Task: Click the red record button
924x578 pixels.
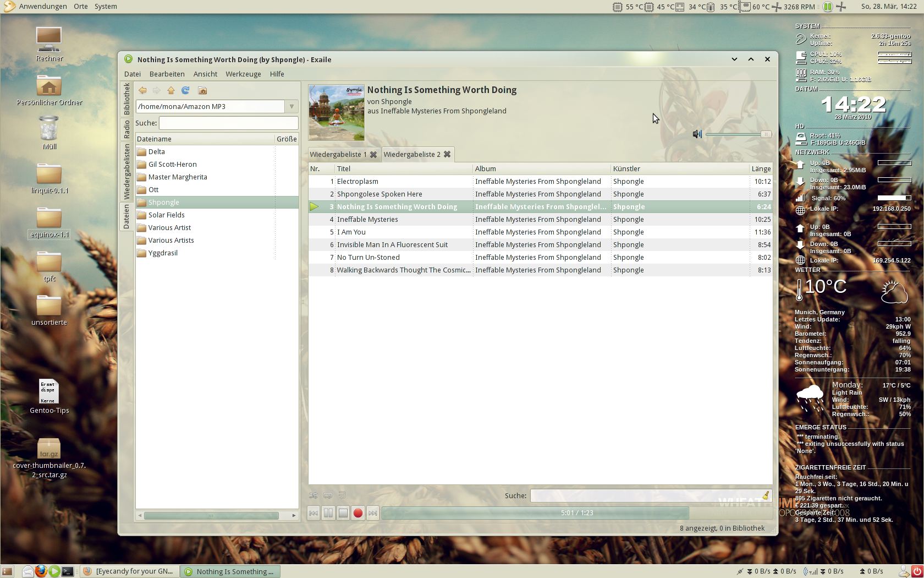Action: click(x=358, y=513)
